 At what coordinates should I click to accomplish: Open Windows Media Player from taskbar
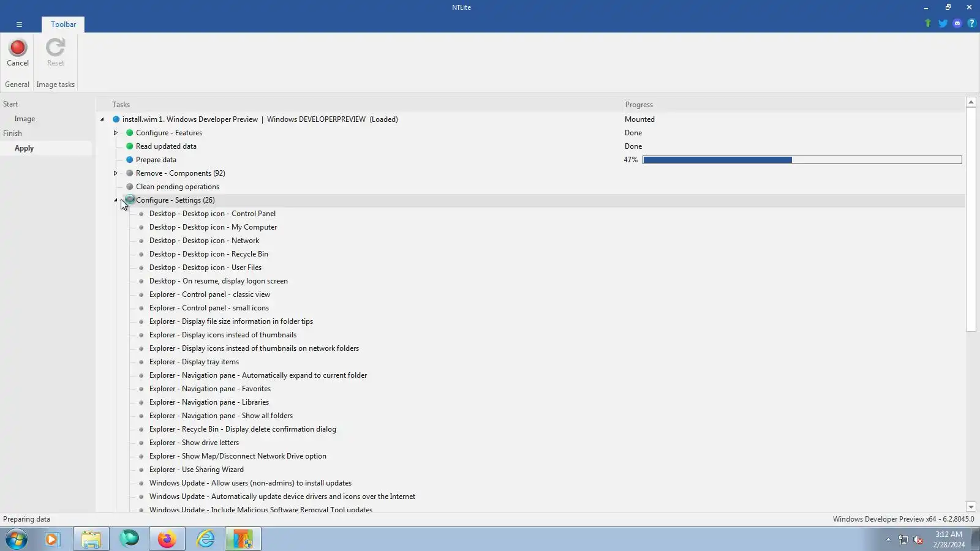(52, 539)
